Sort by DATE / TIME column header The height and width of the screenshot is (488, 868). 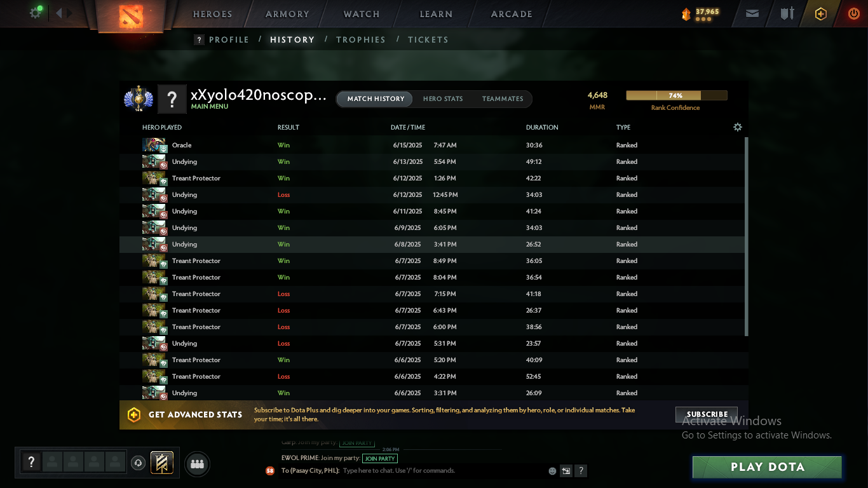pyautogui.click(x=408, y=127)
